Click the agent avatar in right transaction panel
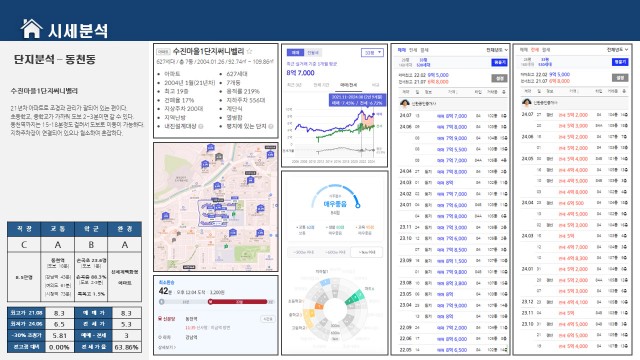Image resolution: width=640 pixels, height=360 pixels. click(527, 102)
